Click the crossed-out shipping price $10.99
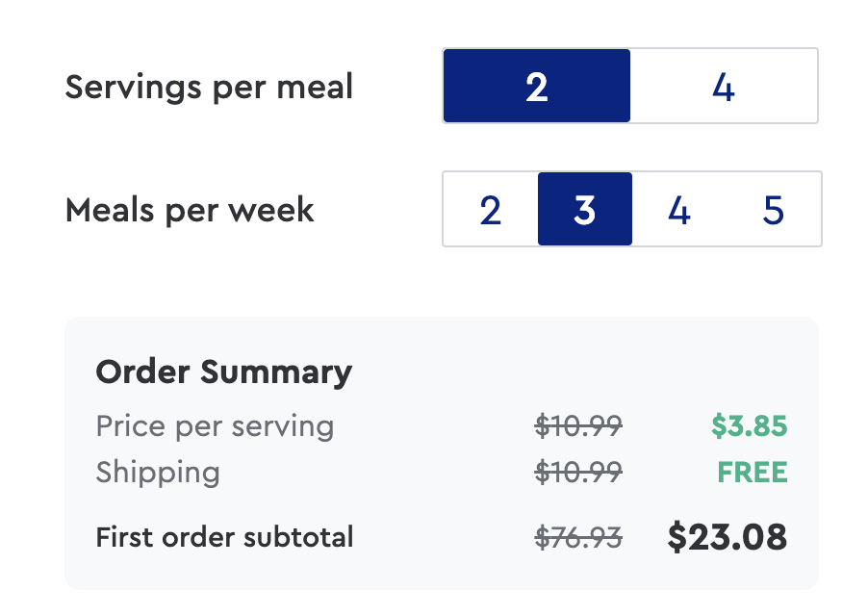This screenshot has height=616, width=868. pyautogui.click(x=578, y=473)
